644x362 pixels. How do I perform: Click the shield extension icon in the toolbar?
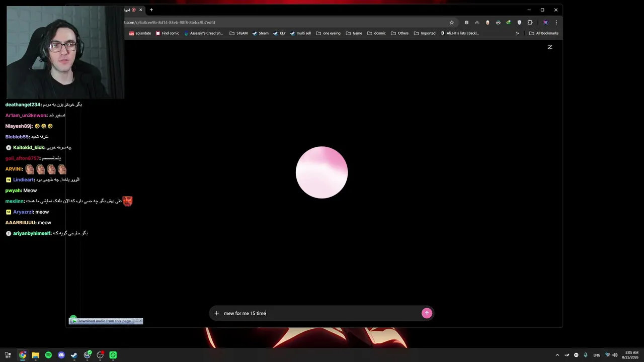pos(519,23)
